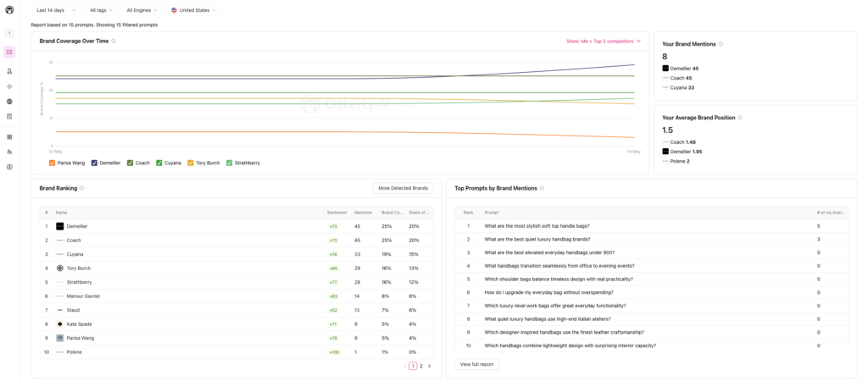This screenshot has height=382, width=868.
Task: Go to next page arrow in Brand Ranking
Action: [x=429, y=366]
